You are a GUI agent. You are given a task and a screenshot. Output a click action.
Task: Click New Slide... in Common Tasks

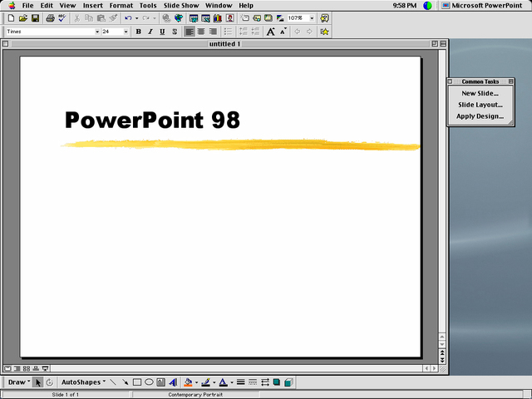tap(480, 93)
